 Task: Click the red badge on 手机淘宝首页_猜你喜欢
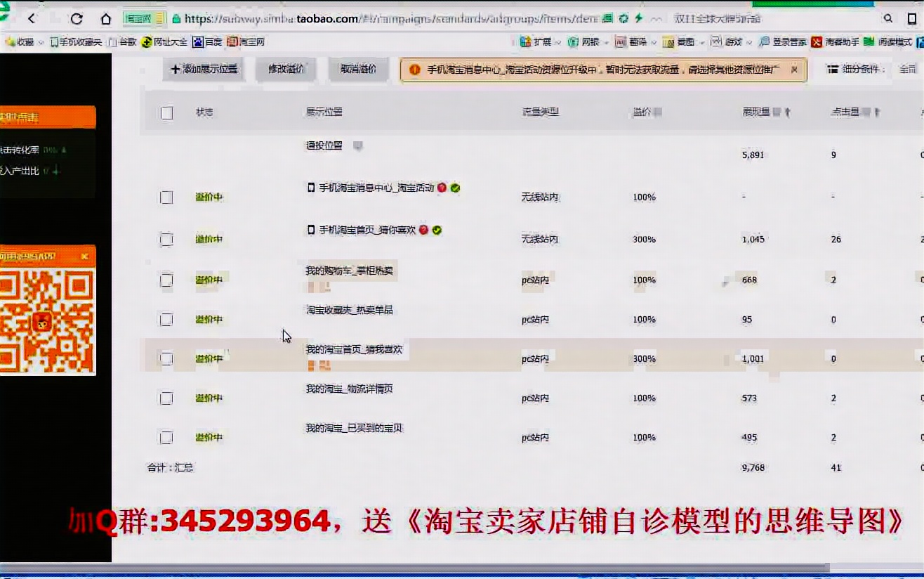point(423,230)
